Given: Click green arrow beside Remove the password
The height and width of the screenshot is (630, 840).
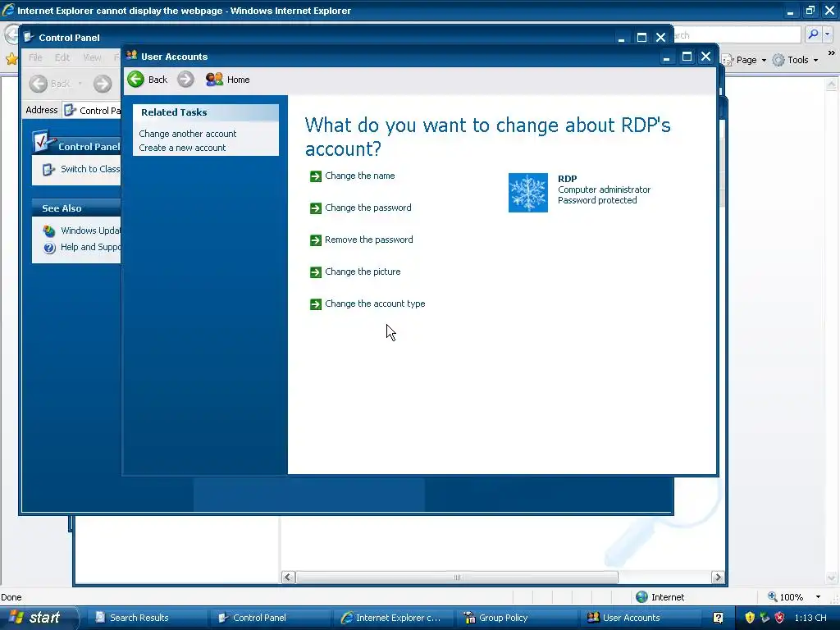Looking at the screenshot, I should (316, 240).
